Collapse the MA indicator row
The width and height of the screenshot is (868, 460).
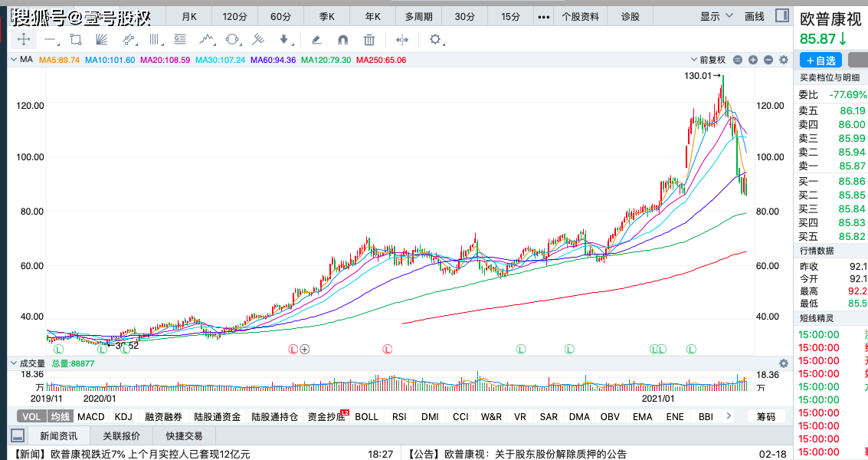coord(13,58)
